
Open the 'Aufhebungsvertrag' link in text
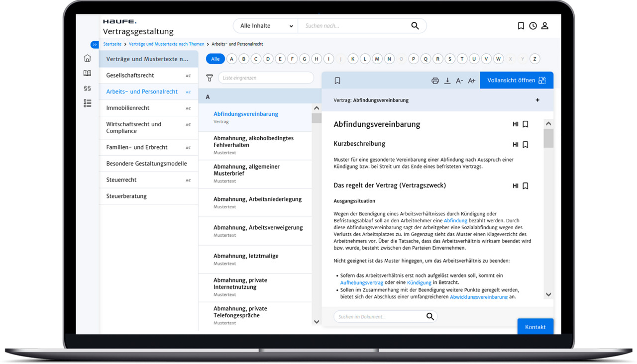[x=362, y=282]
